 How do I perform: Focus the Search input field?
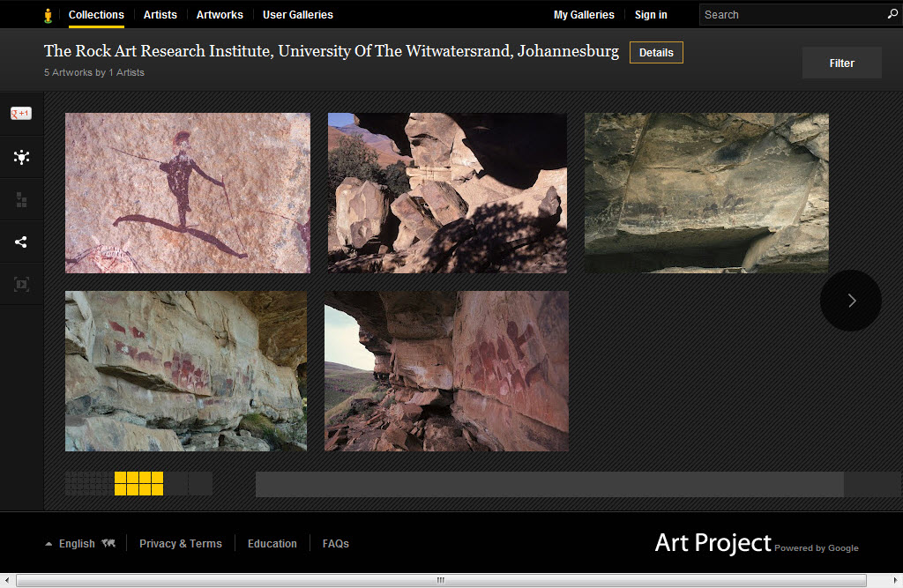click(794, 14)
